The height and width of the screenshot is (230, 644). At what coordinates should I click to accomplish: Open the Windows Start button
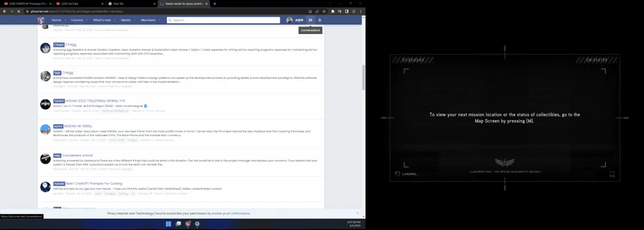[168, 224]
